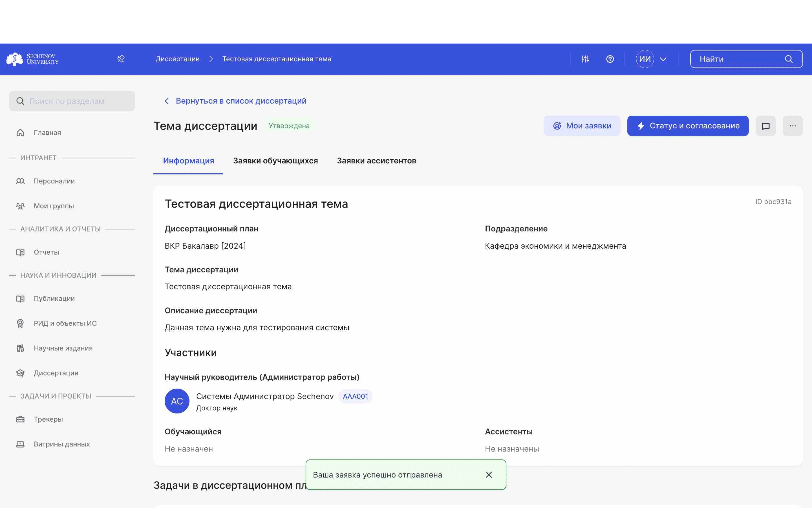Screen dimensions: 812x508
Task: Click the Доктор наук degree text
Action: tap(217, 408)
